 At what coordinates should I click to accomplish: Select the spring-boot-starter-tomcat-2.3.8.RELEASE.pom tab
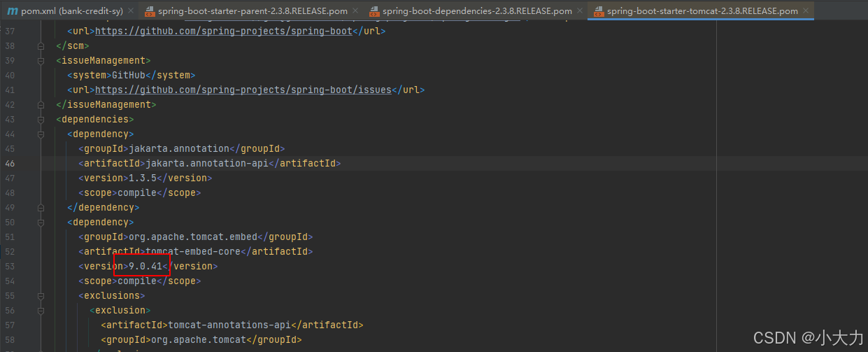pos(702,11)
